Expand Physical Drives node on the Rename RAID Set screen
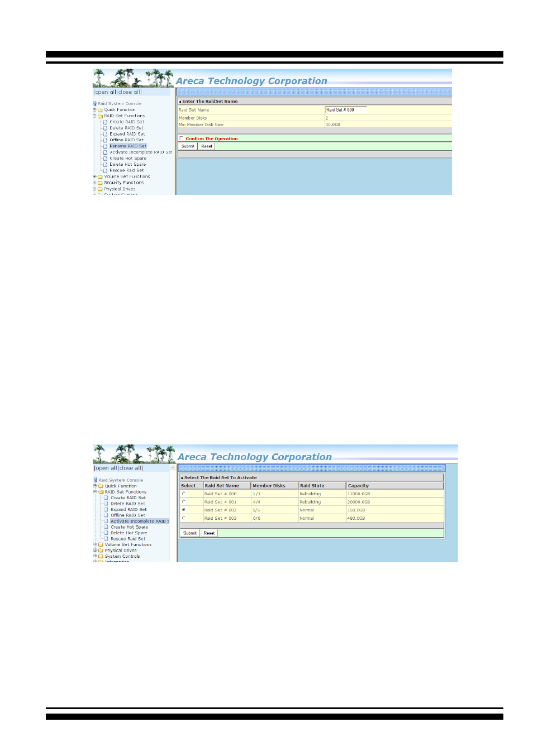533x756 pixels. coord(94,189)
